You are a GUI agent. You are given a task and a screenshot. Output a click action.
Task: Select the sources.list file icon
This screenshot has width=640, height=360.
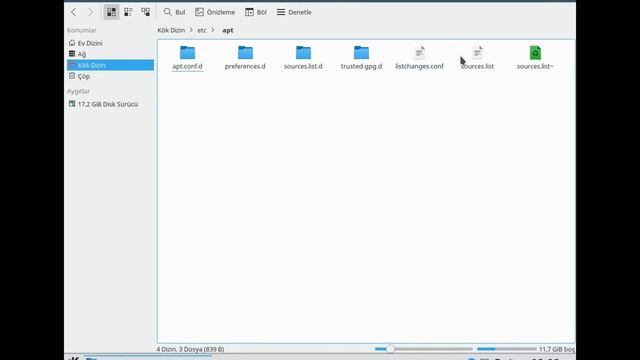478,53
